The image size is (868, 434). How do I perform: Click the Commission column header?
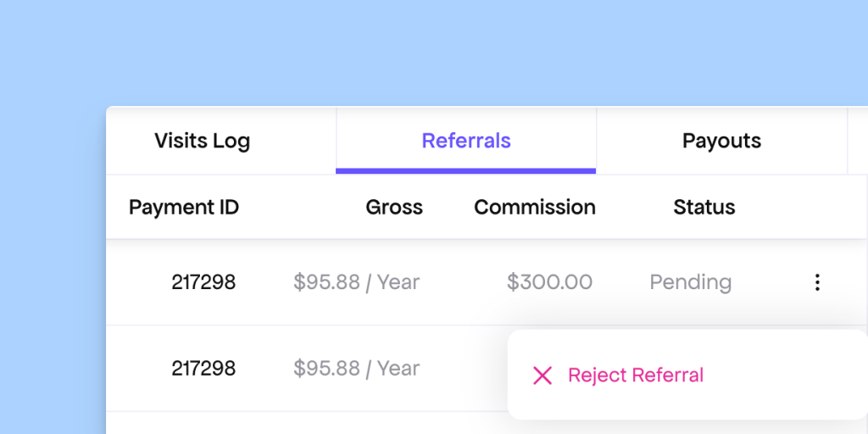pos(535,207)
